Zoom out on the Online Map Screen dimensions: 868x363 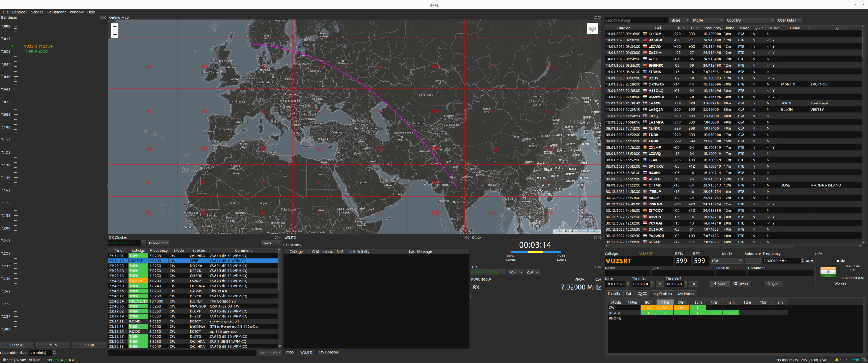tap(115, 34)
